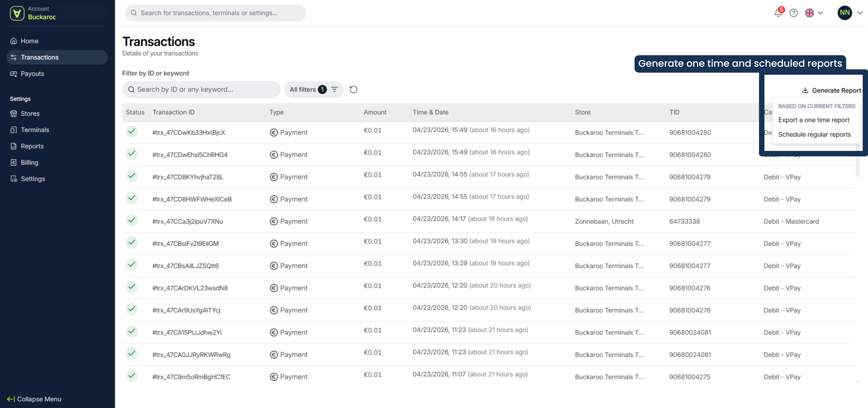Open the Billing page
This screenshot has width=868, height=408.
(57, 162)
